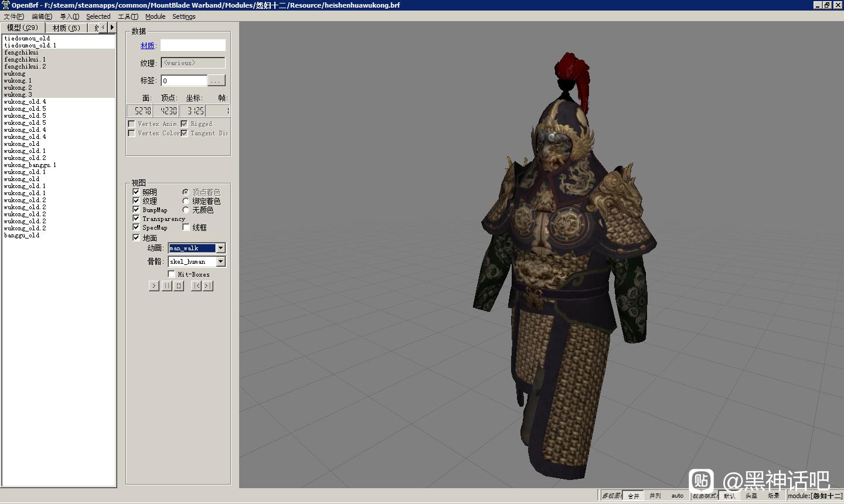The width and height of the screenshot is (844, 504).
Task: Select the wukong.3 mesh entry
Action: tap(59, 94)
